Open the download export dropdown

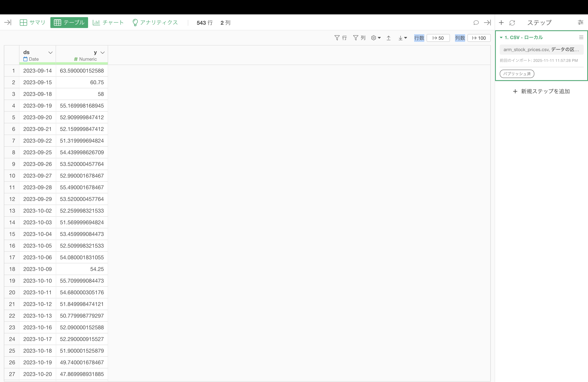tap(402, 38)
